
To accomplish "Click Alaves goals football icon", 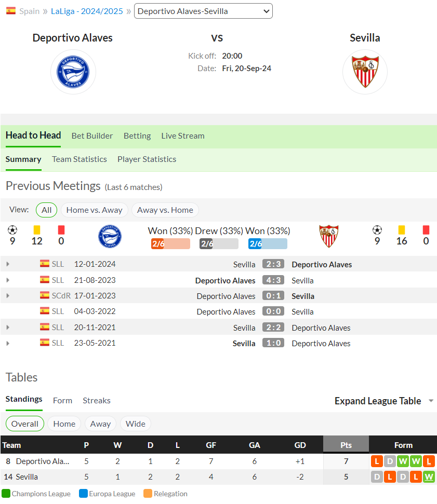I will 12,230.
